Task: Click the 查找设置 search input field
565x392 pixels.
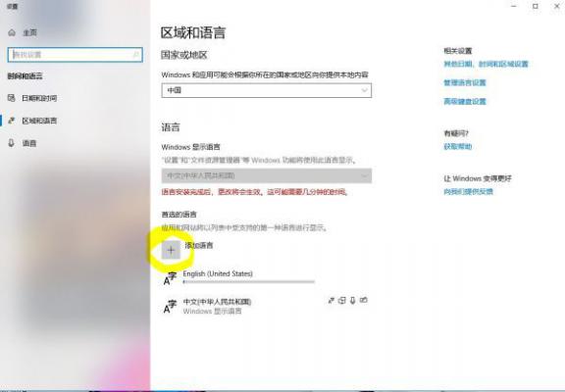Action: click(x=75, y=55)
